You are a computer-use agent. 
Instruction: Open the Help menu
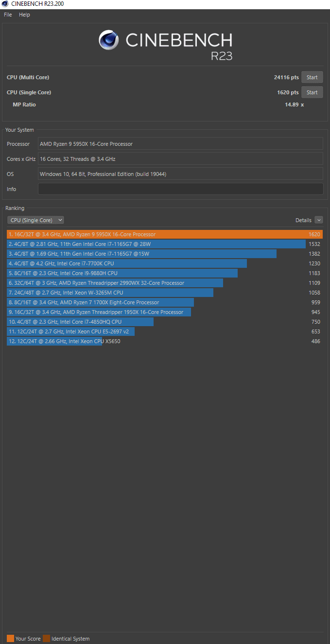tap(24, 15)
